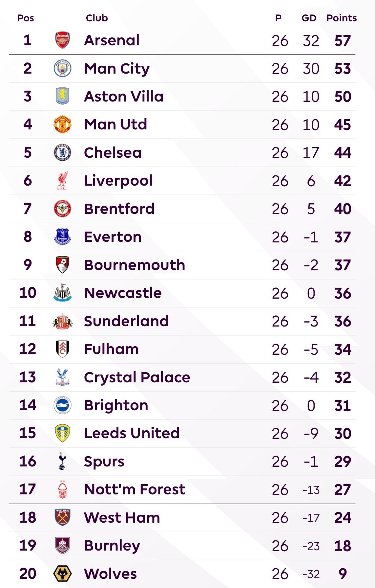Click the Burnley club crest

(62, 546)
